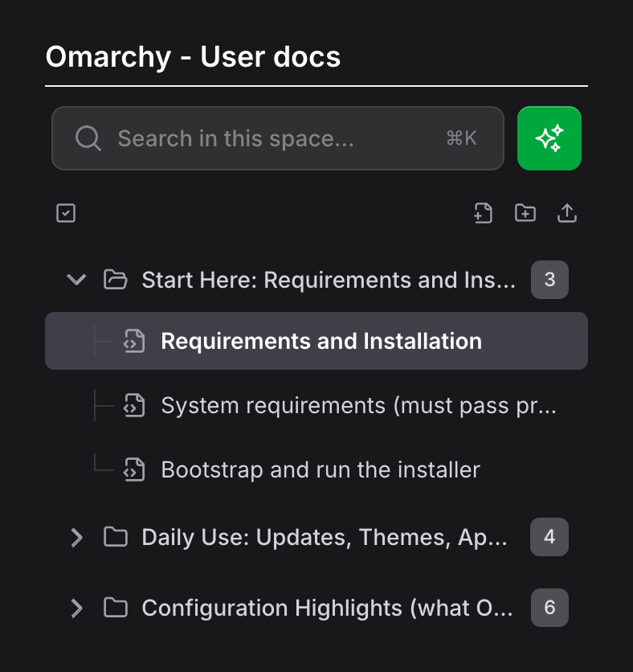The height and width of the screenshot is (672, 633).
Task: Open Bootstrap and run the installer page
Action: [316, 469]
